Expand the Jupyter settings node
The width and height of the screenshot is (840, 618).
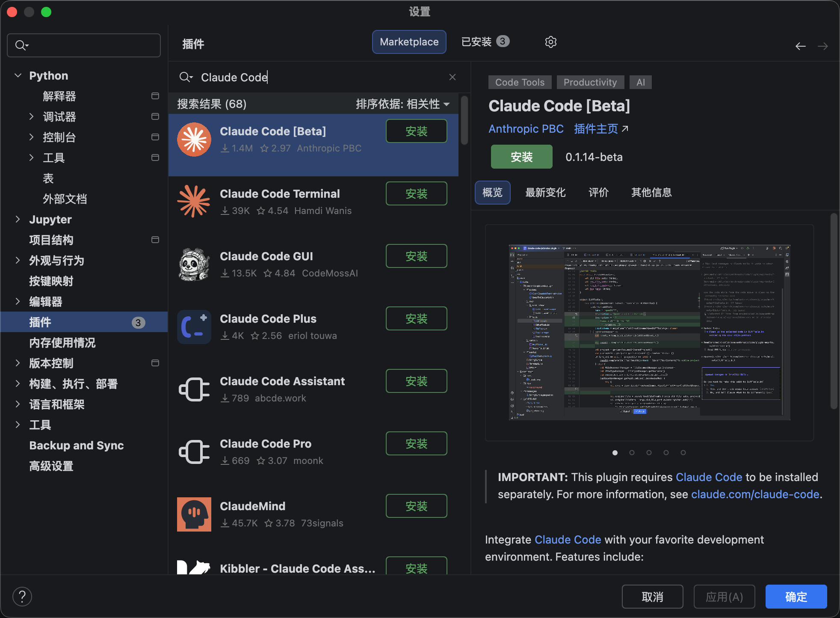coord(18,220)
